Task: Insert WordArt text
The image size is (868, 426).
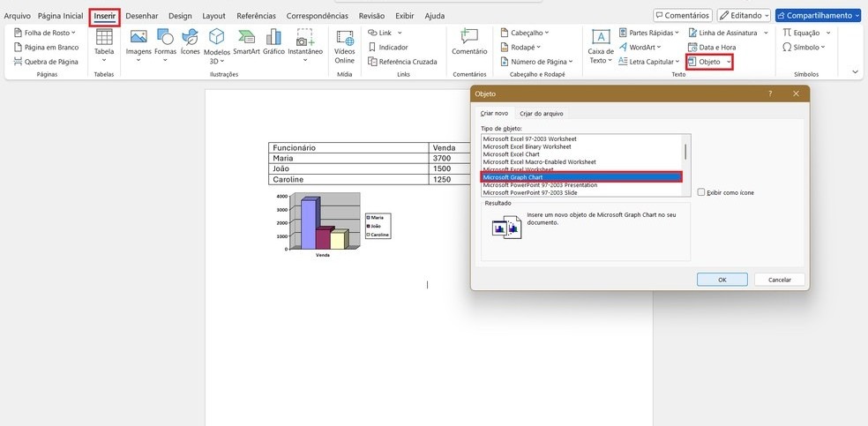Action: point(640,47)
